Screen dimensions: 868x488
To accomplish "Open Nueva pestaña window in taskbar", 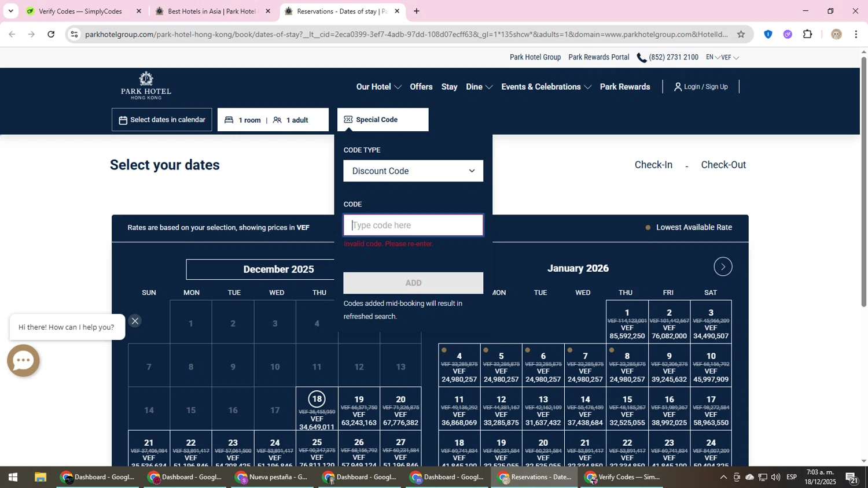I will (272, 477).
